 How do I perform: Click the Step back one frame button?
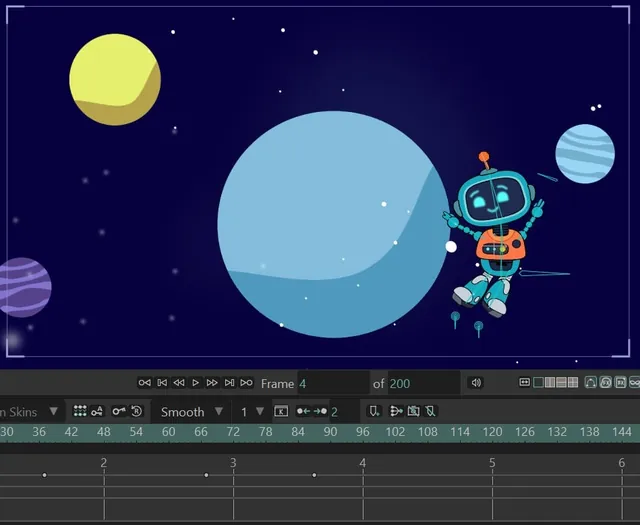point(162,383)
